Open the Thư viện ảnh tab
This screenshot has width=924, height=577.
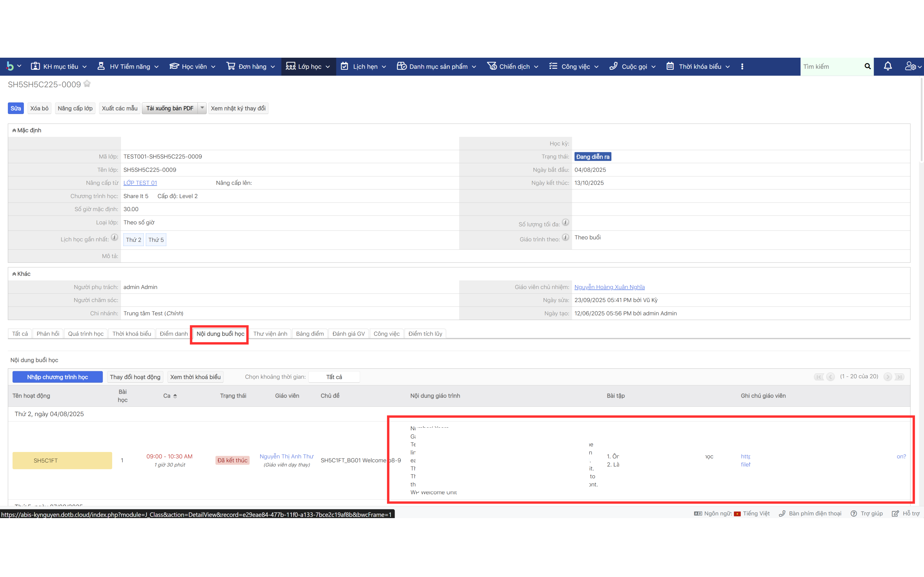(x=270, y=334)
